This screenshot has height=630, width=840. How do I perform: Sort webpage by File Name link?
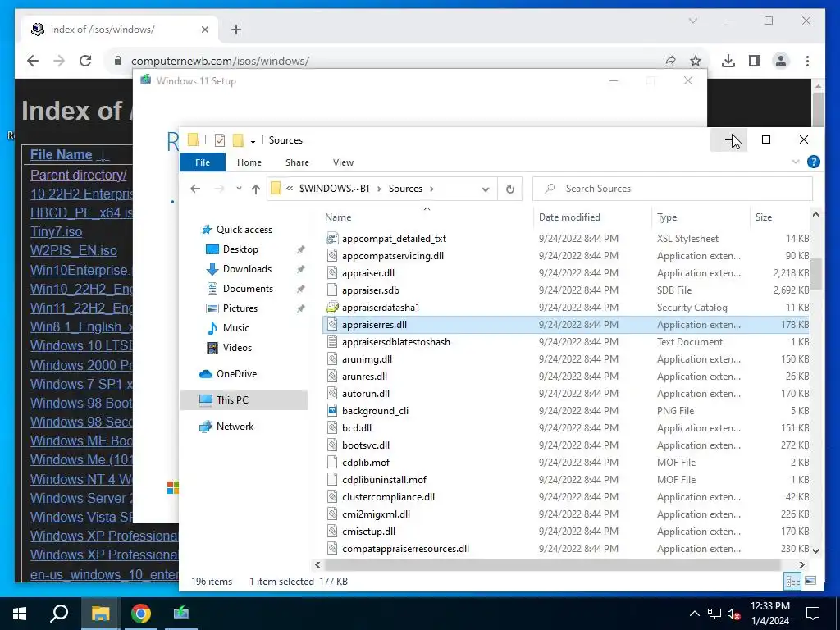(61, 155)
